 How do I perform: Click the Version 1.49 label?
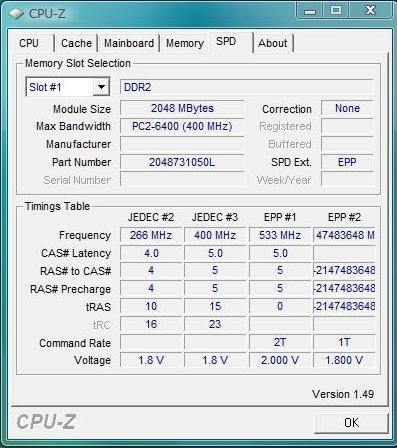click(x=343, y=394)
